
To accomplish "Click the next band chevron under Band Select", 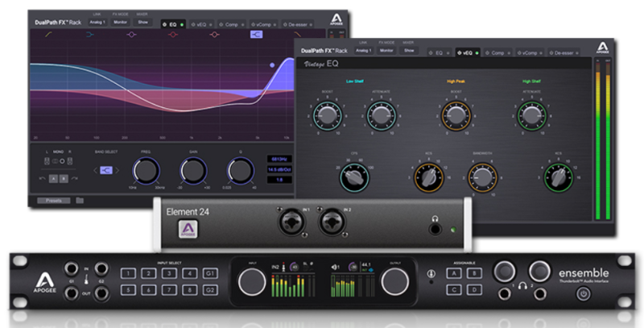I will [x=117, y=170].
